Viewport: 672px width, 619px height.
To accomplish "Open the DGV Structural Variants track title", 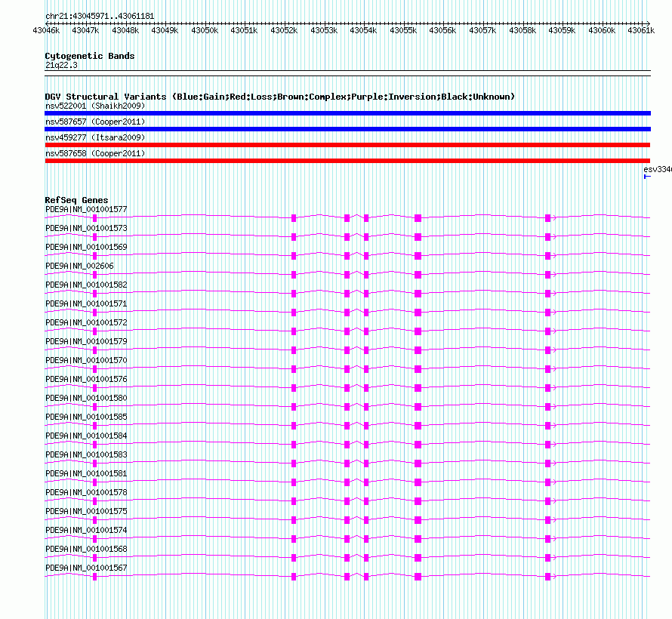I will click(280, 97).
